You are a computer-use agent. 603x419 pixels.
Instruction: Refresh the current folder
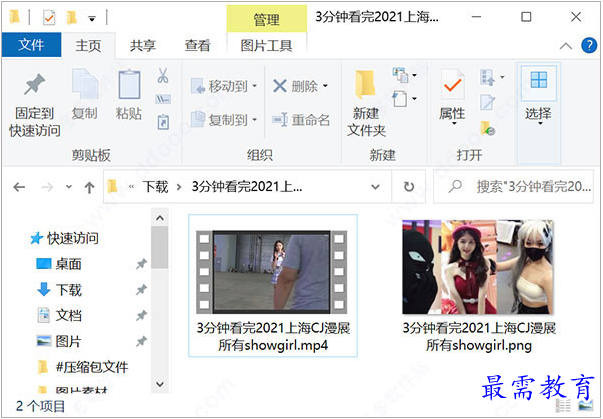point(408,187)
